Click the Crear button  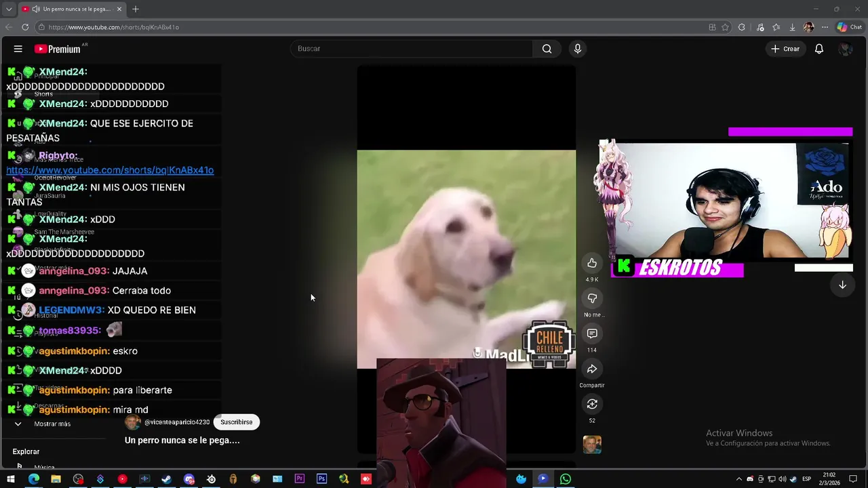(785, 49)
